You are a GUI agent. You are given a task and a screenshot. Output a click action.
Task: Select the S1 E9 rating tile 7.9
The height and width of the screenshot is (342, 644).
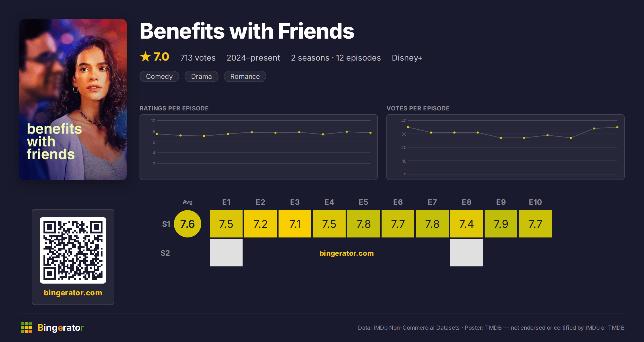pyautogui.click(x=501, y=224)
